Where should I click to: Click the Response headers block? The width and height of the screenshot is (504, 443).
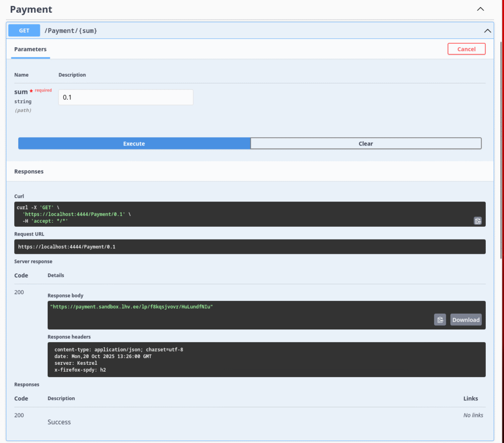(x=266, y=359)
